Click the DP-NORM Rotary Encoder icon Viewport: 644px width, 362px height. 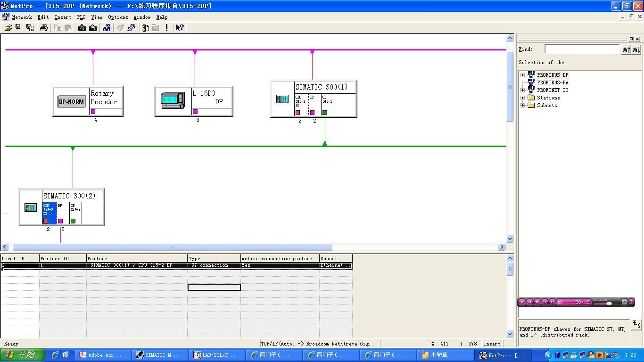click(x=71, y=101)
